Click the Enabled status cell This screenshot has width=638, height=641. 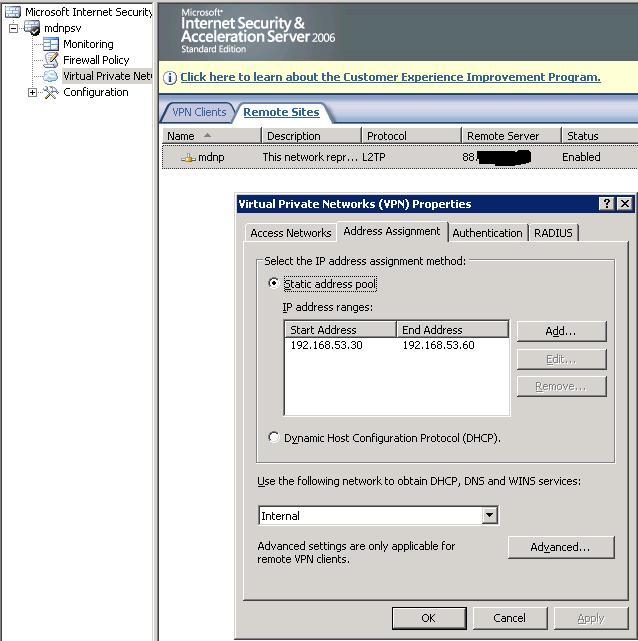pyautogui.click(x=581, y=157)
